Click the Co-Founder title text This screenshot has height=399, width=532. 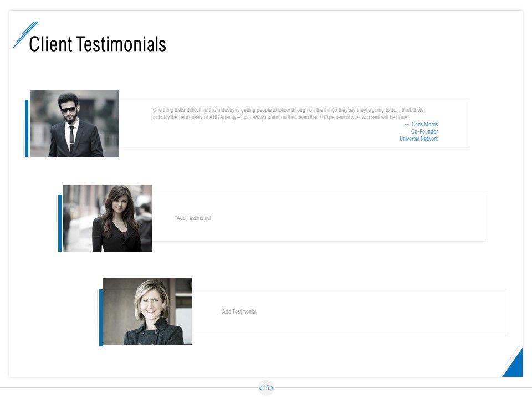424,131
